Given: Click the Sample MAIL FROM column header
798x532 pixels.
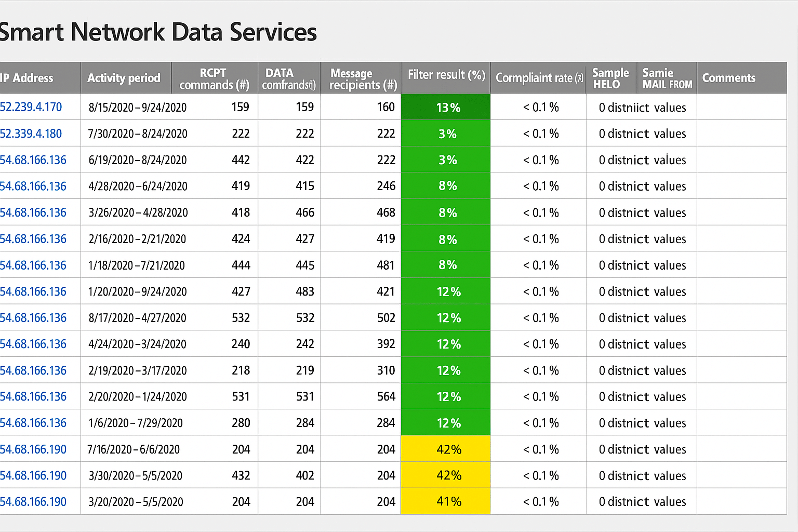Looking at the screenshot, I should tap(667, 78).
